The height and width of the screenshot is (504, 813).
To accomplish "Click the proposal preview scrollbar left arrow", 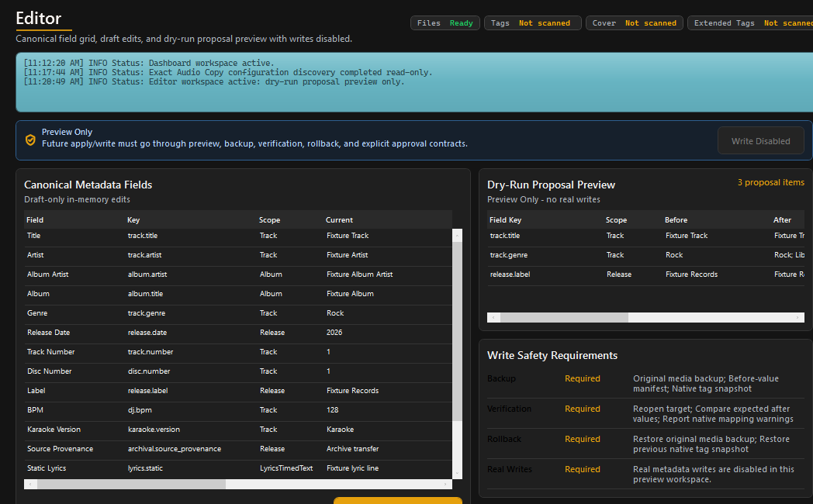I will tap(493, 318).
